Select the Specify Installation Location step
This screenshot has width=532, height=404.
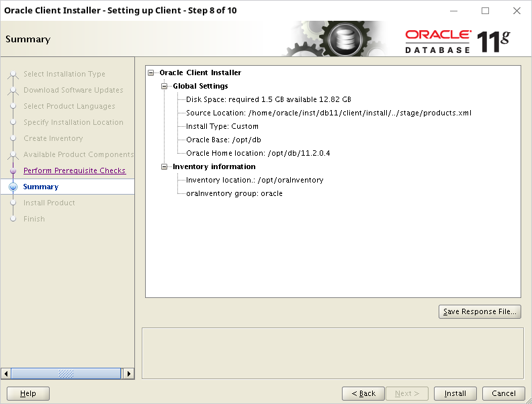[x=73, y=122]
